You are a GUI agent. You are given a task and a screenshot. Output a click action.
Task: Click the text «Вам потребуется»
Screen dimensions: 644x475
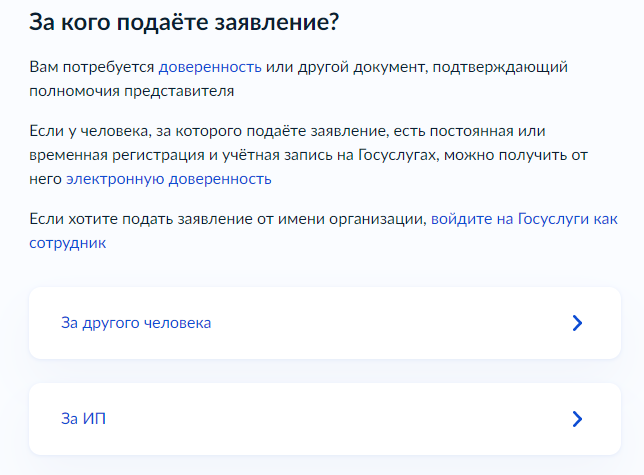[92, 67]
